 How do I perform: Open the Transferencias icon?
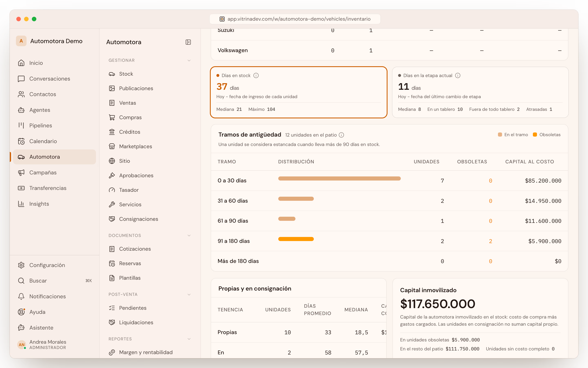[21, 188]
